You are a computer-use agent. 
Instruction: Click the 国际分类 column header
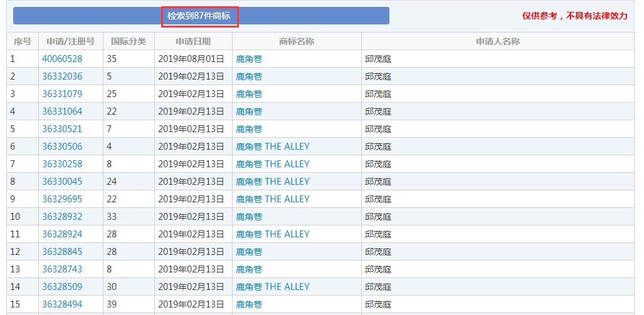pos(129,41)
